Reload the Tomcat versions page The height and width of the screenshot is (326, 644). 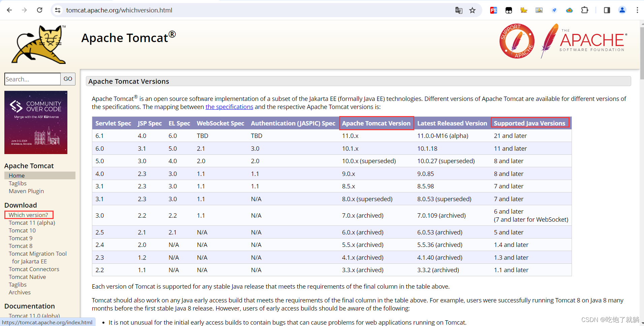pyautogui.click(x=39, y=10)
